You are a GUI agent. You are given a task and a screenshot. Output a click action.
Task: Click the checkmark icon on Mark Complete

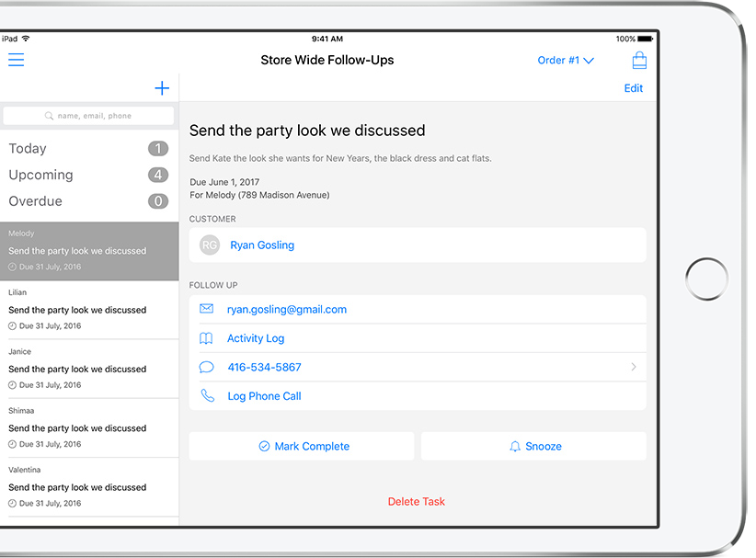tap(264, 446)
